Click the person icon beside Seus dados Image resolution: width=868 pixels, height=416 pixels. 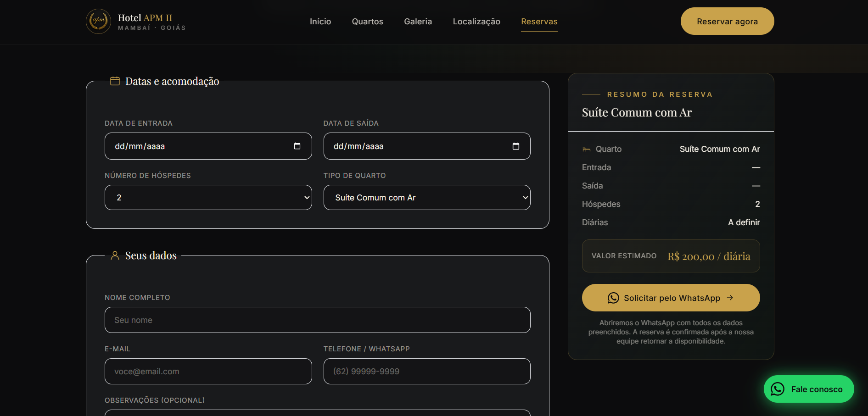(x=115, y=255)
